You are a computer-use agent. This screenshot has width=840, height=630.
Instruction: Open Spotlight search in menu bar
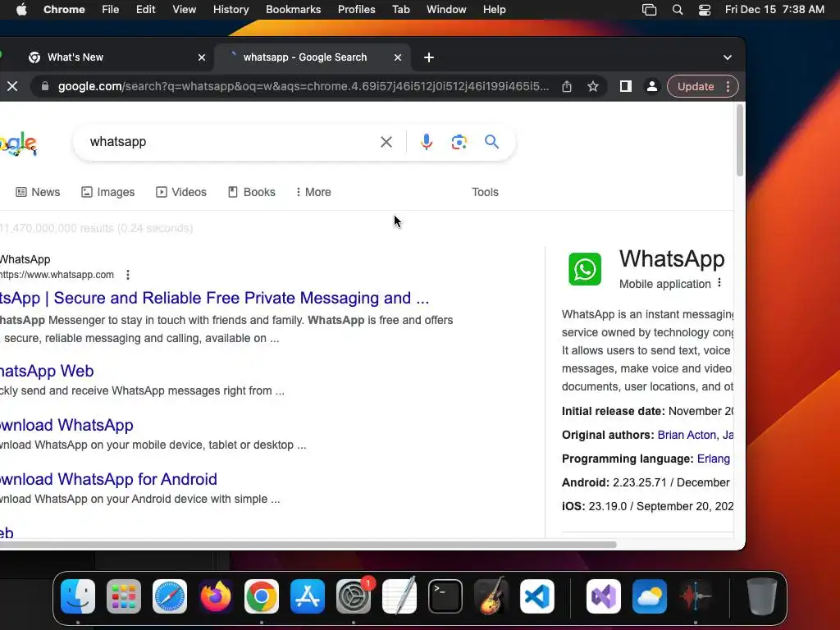point(678,10)
